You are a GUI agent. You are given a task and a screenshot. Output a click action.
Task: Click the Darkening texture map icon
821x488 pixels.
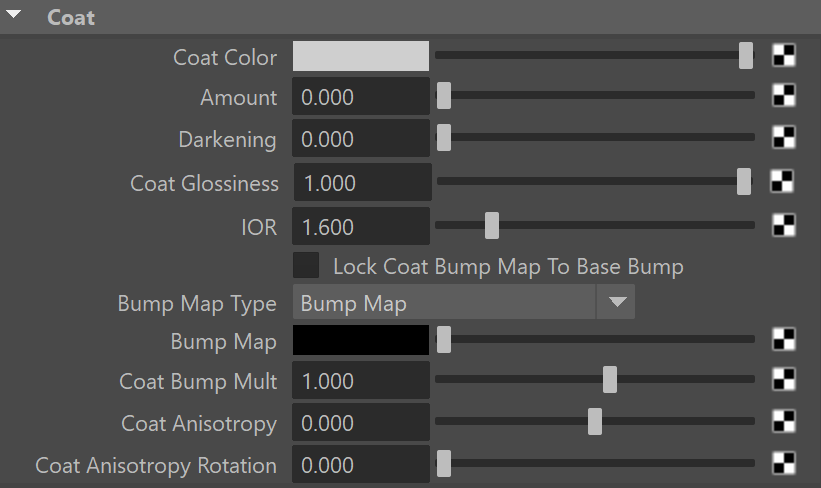[x=784, y=138]
